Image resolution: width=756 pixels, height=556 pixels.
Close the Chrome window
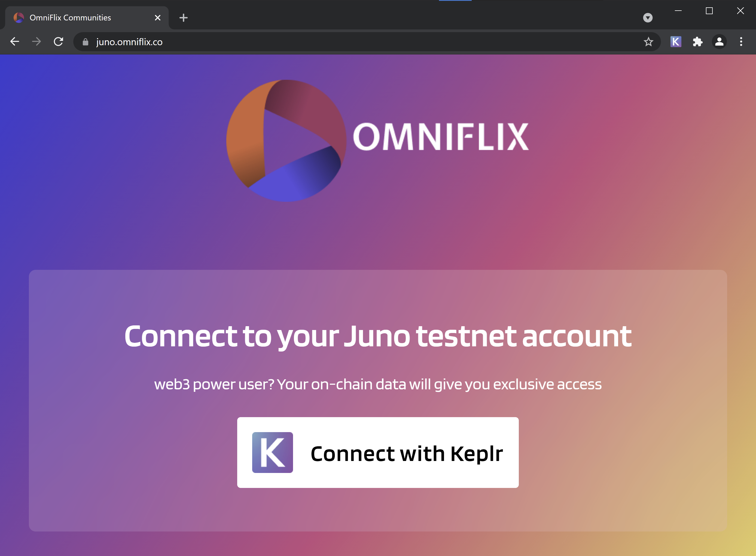[740, 11]
